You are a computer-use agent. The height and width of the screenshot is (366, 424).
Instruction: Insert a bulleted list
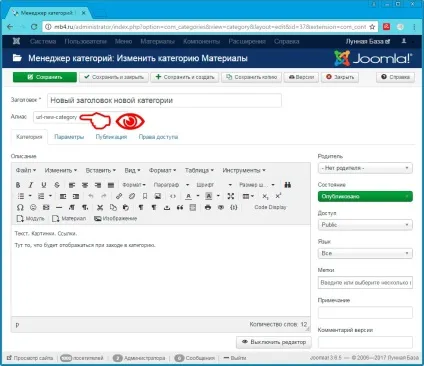pos(21,196)
